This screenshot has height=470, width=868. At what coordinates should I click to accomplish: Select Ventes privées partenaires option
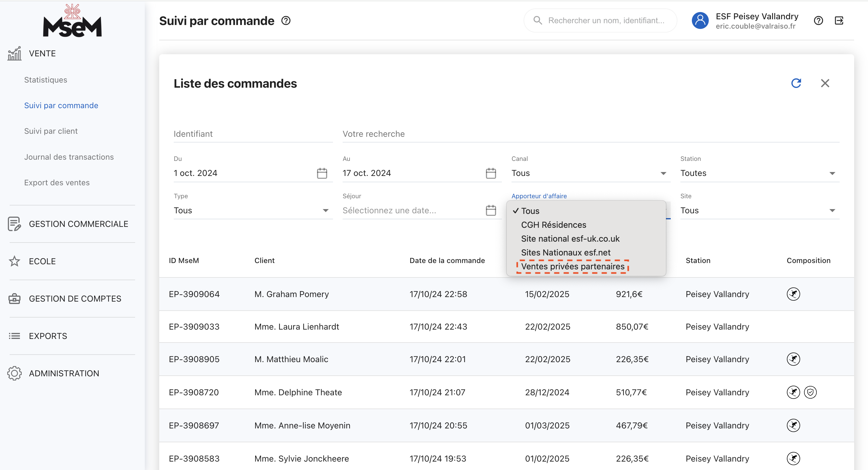coord(572,266)
